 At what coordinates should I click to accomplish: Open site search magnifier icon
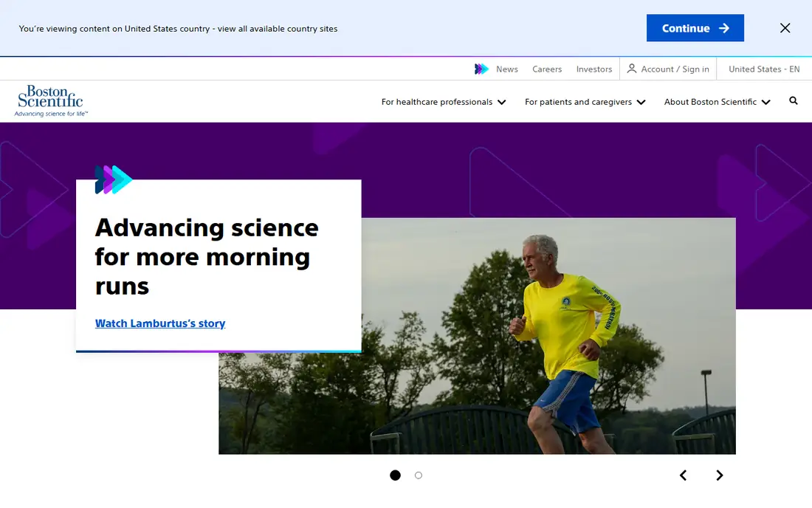(x=794, y=101)
